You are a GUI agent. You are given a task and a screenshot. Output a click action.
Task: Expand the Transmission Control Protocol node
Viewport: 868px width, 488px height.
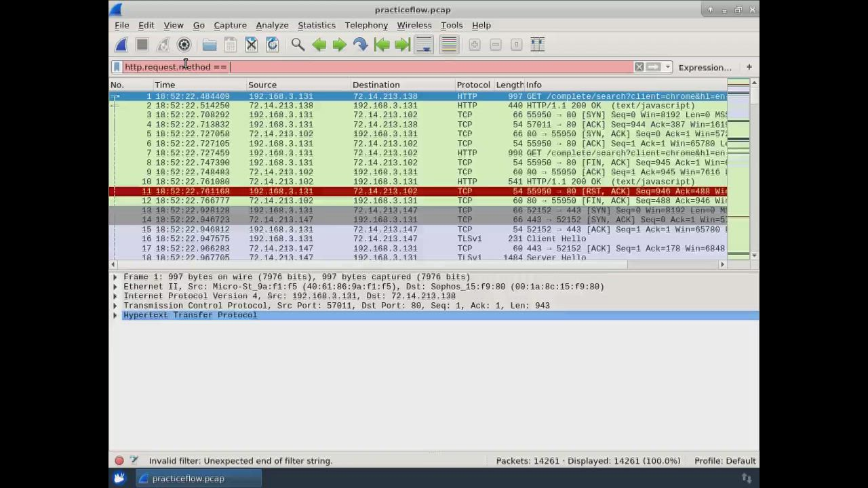coord(115,306)
